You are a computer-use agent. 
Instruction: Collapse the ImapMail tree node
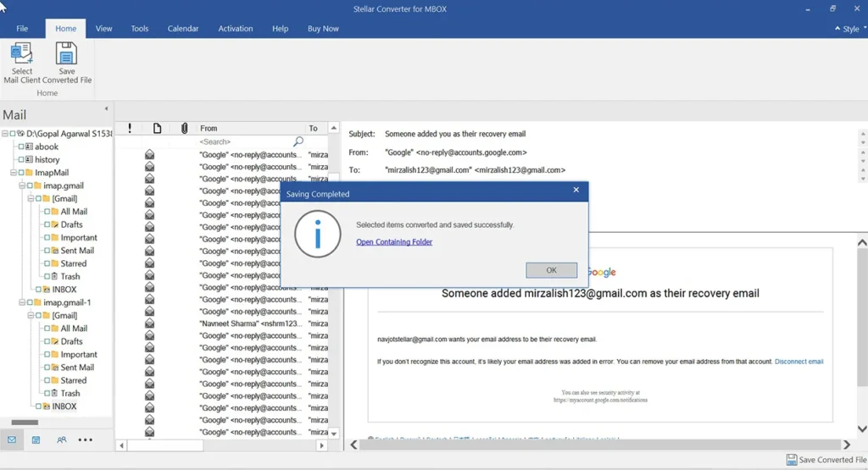tap(14, 173)
